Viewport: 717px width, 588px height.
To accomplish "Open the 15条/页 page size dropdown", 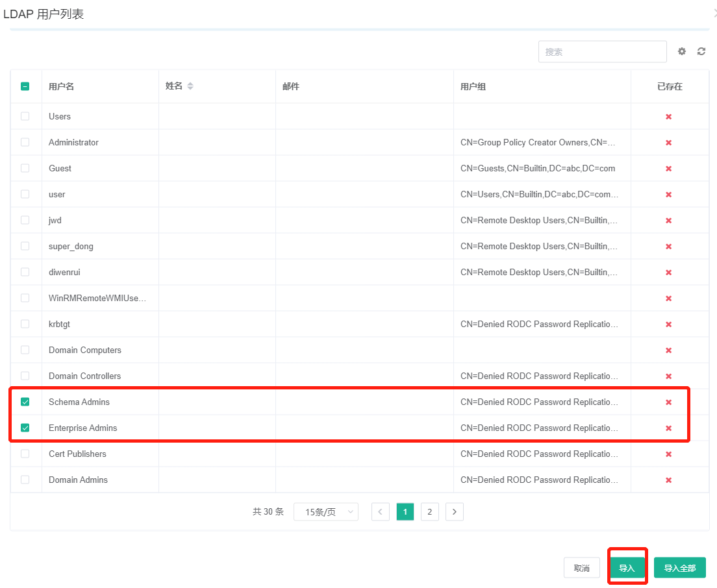I will point(326,511).
